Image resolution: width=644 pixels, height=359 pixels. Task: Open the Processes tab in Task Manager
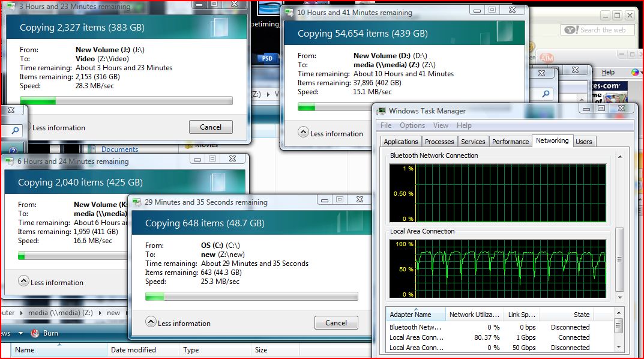[439, 142]
